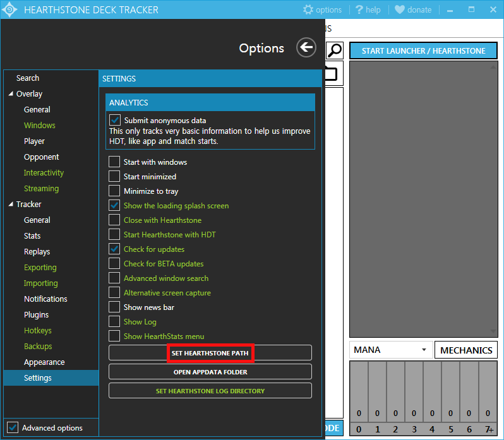Screen dimensions: 504x440
Task: Enable Check for BETA updates
Action: (114, 263)
